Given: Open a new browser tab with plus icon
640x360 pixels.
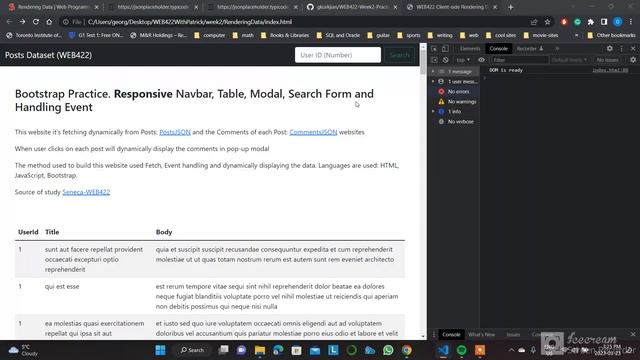Looking at the screenshot, I should coord(511,7).
